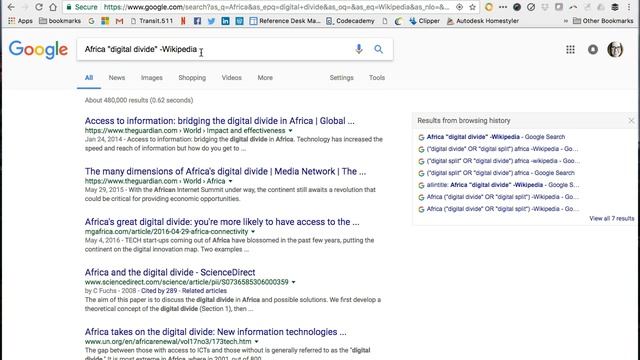Open the Twitter bookmark icon
Screen dimensions: 640x360
click(211, 20)
